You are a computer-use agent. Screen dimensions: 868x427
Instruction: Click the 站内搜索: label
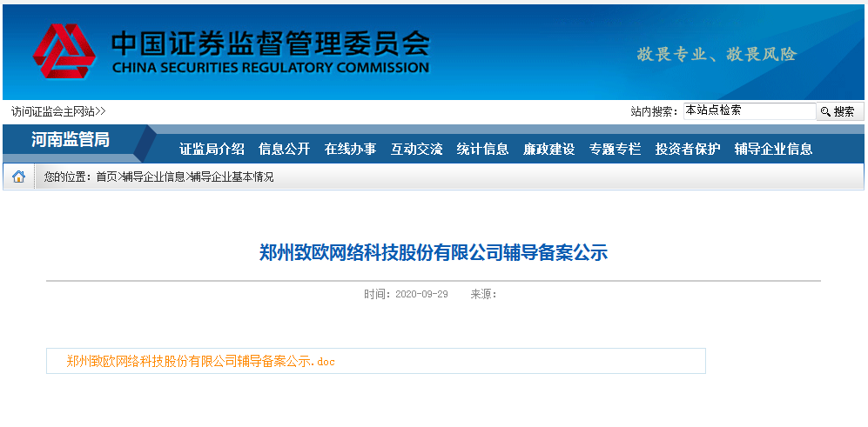point(655,111)
